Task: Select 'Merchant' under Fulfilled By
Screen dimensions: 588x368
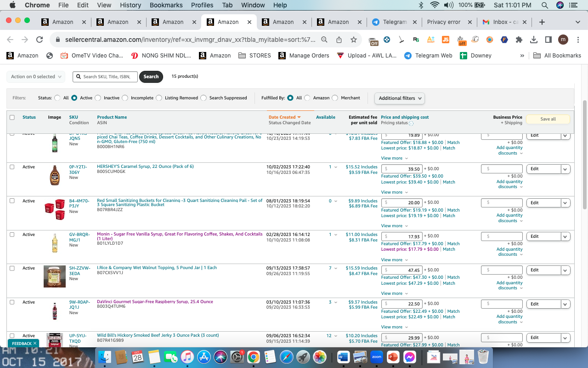Action: pos(335,98)
